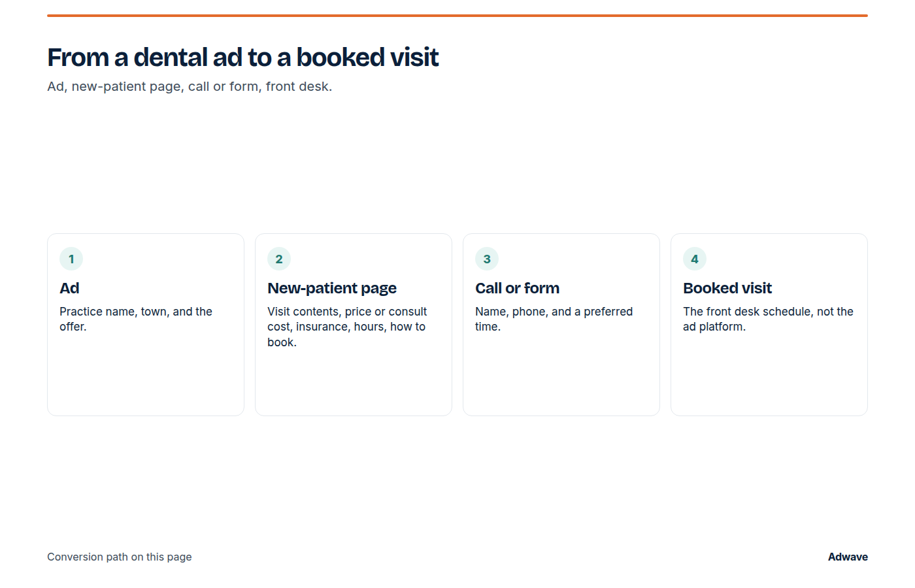
Task: Select the 'Call or form' card heading
Action: [x=517, y=288]
